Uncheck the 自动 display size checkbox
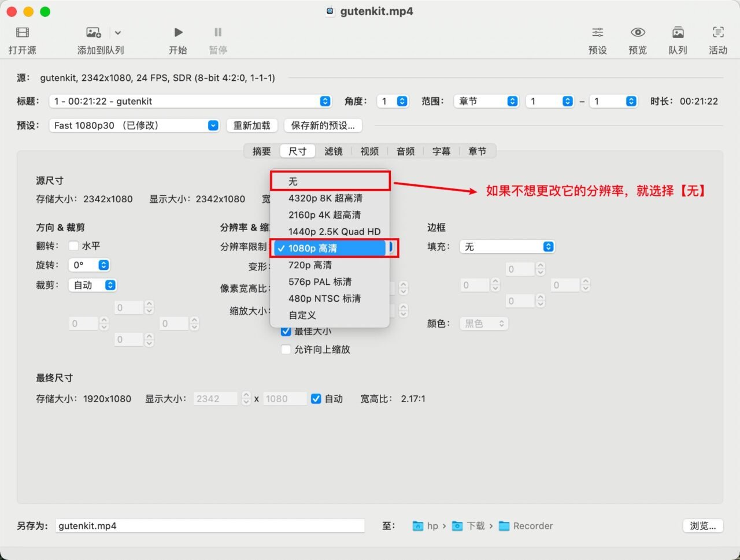This screenshot has height=560, width=740. click(x=316, y=399)
